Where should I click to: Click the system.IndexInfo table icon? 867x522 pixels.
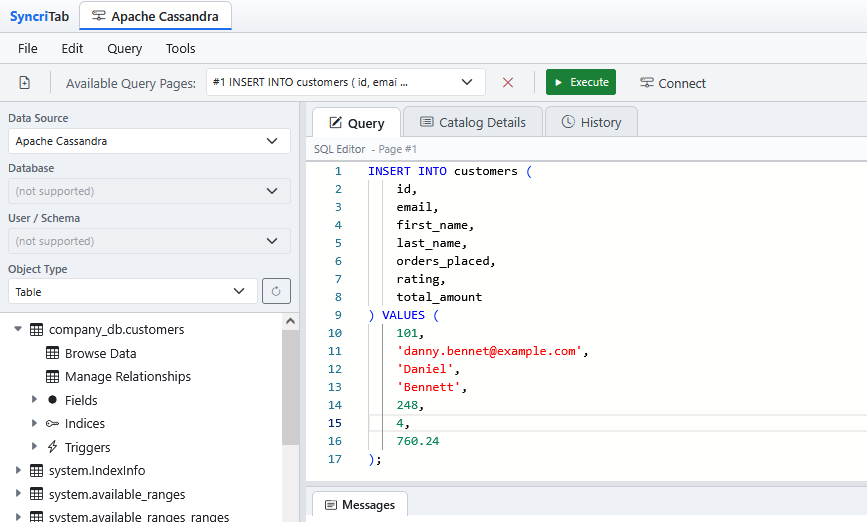tap(36, 471)
